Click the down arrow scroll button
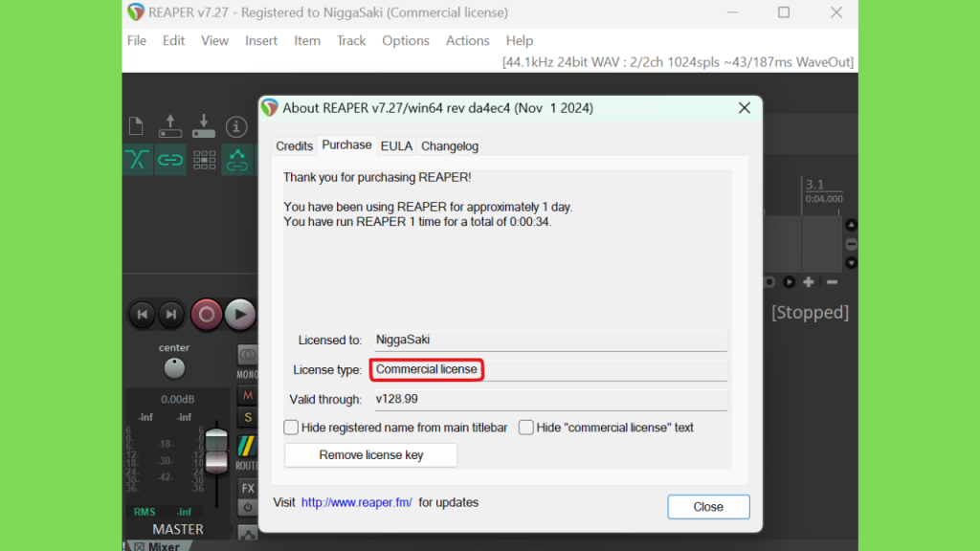The image size is (980, 551). 851,263
